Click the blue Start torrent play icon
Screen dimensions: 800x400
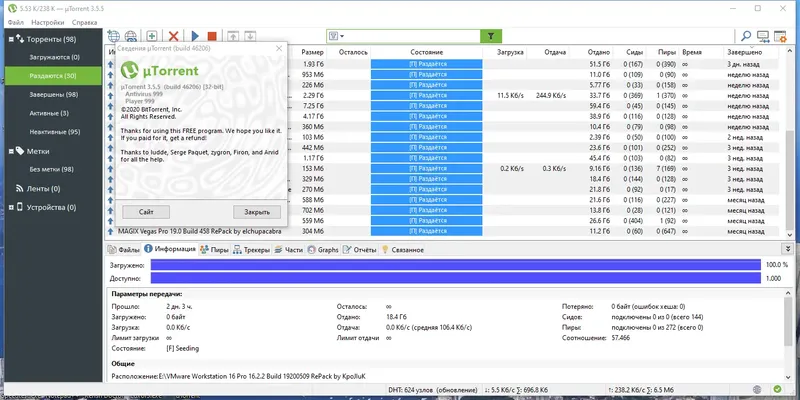point(195,36)
